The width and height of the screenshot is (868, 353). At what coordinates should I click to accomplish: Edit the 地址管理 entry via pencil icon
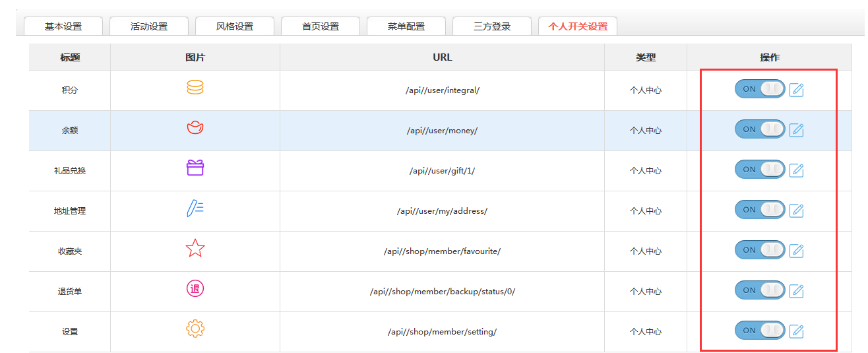[x=796, y=210]
